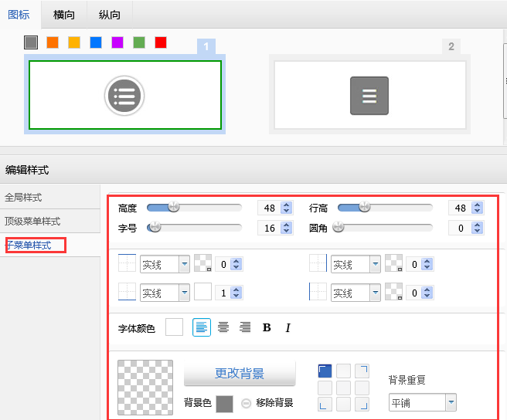Choose the square menu icon style 2

pyautogui.click(x=369, y=96)
